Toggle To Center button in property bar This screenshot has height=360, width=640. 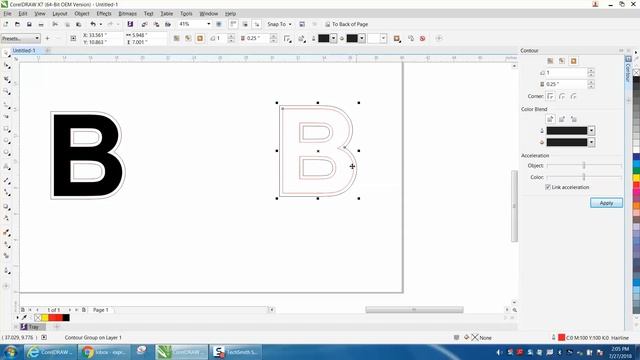pos(176,38)
